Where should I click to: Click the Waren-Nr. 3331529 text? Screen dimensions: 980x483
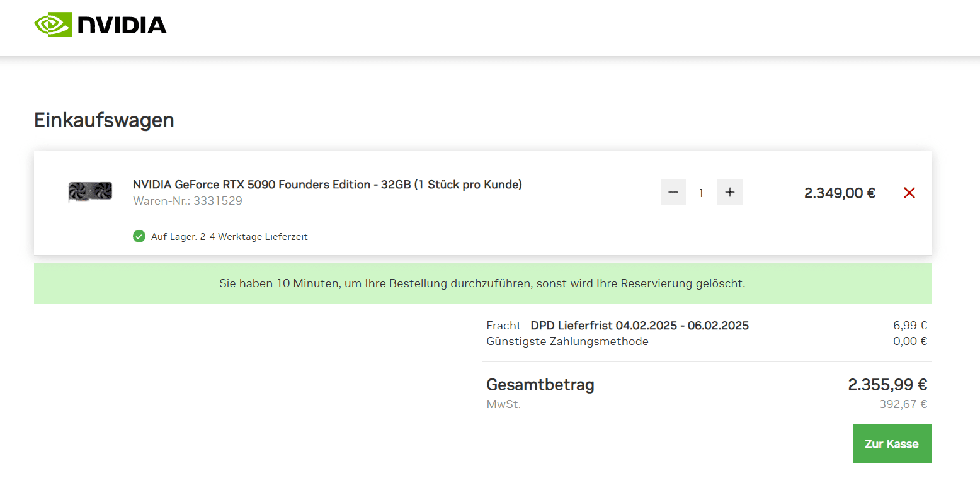click(x=188, y=201)
